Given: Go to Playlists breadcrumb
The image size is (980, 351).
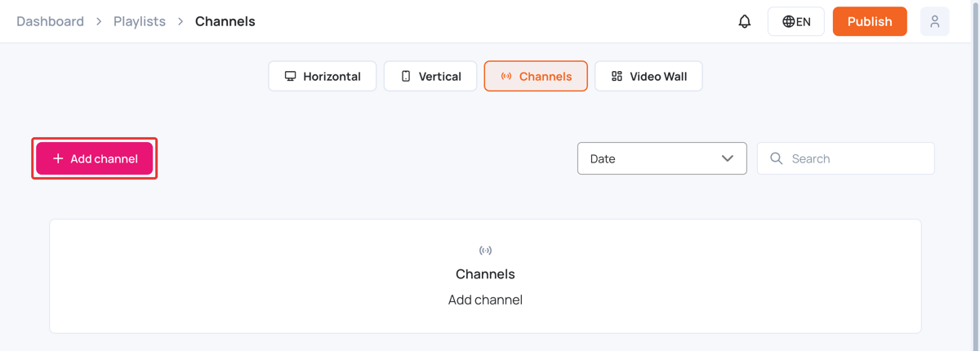Looking at the screenshot, I should coord(140,22).
